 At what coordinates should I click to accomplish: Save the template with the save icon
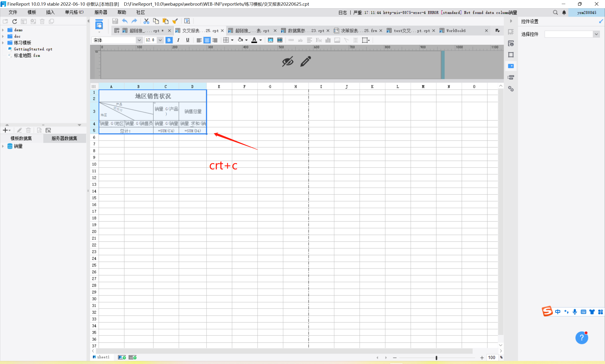pos(115,21)
